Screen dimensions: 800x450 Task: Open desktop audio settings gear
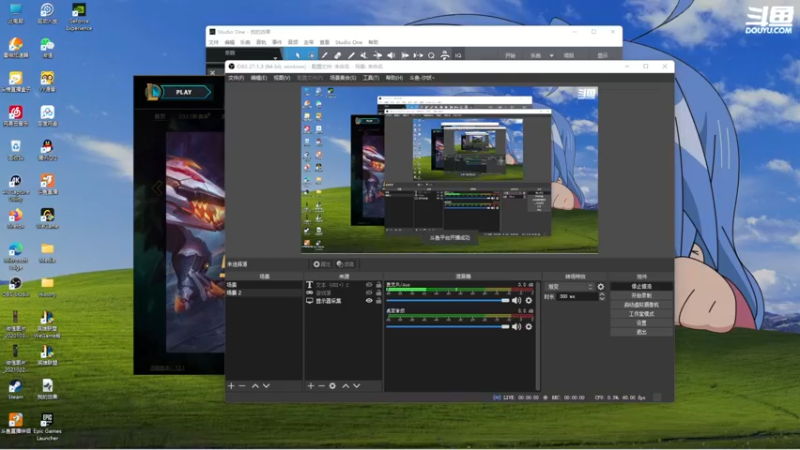[529, 327]
